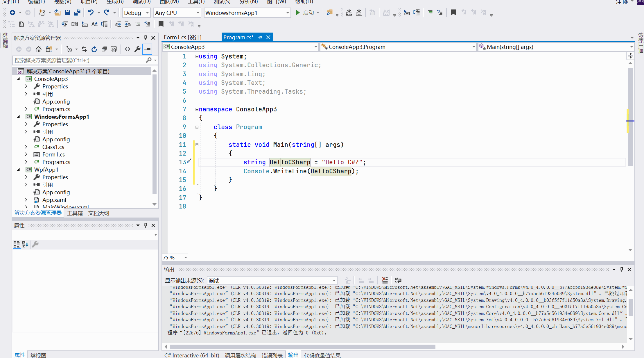The height and width of the screenshot is (358, 644).
Task: Click Refresh icon in Solution Explorer toolbar
Action: pos(94,49)
